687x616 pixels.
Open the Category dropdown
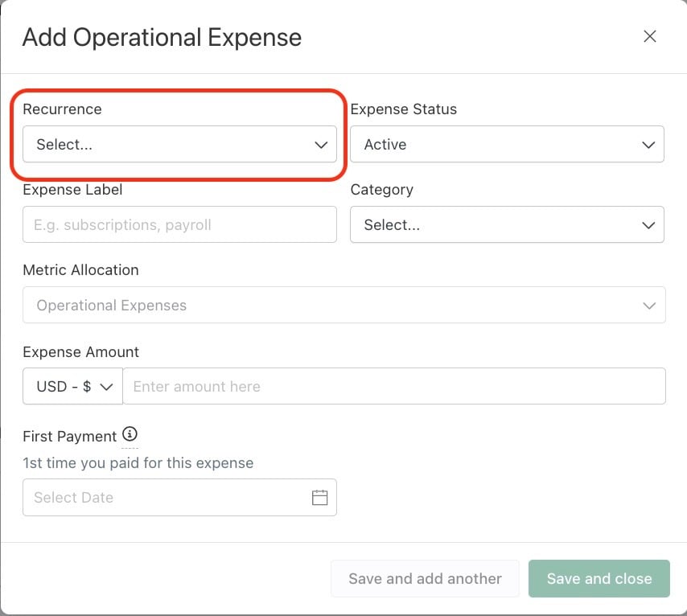pyautogui.click(x=507, y=224)
